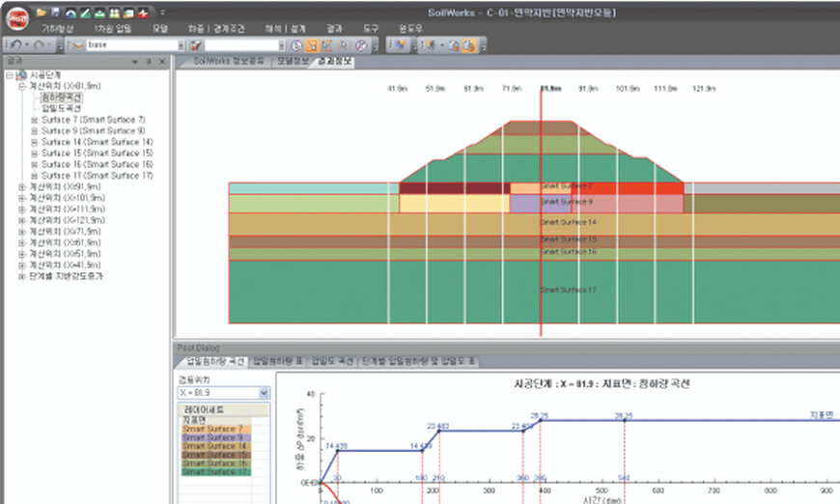Click the open folder icon in quick access bar
This screenshot has width=840, height=504.
click(42, 13)
